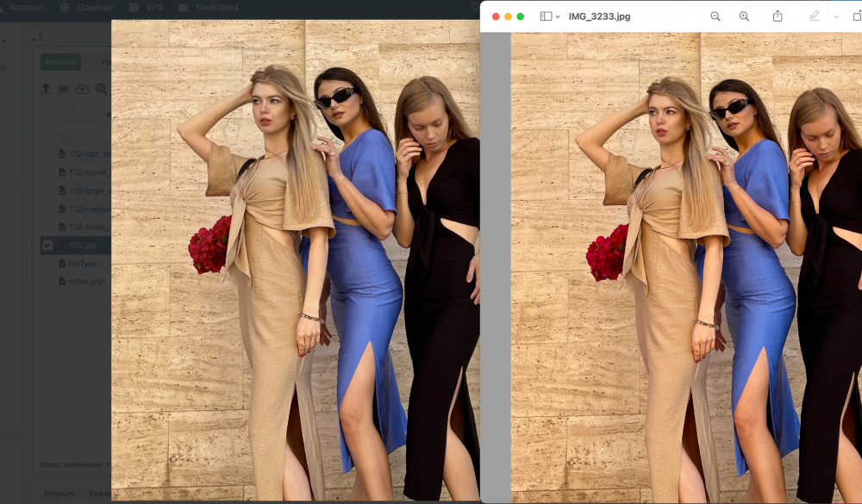Viewport: 862px width, 504px height.
Task: Toggle the Preview sidebar view button
Action: (546, 16)
